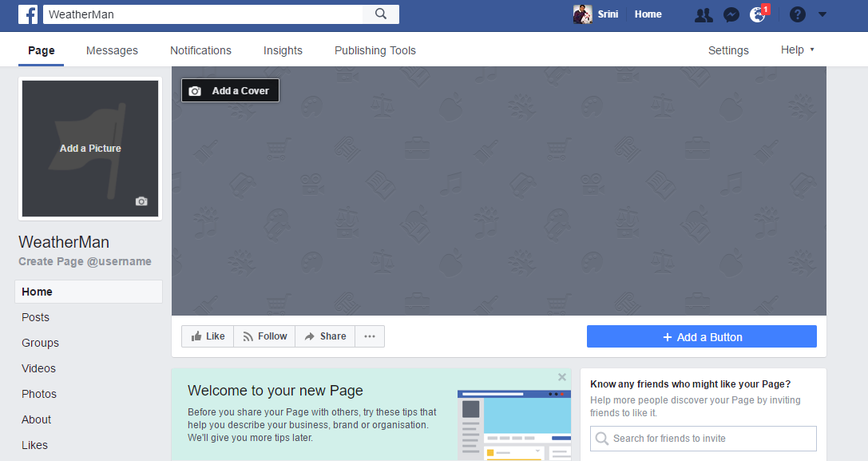Viewport: 868px width, 461px height.
Task: Open Photos in the left sidebar
Action: click(x=39, y=394)
